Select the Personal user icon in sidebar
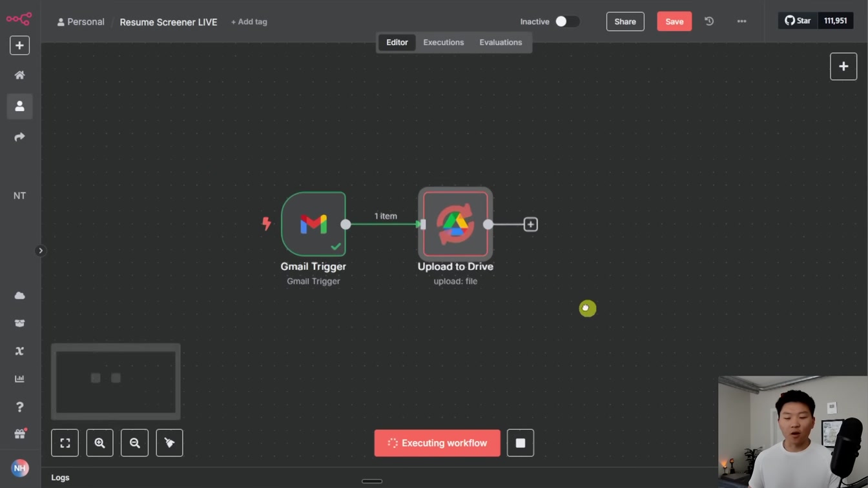The height and width of the screenshot is (488, 868). pyautogui.click(x=19, y=106)
